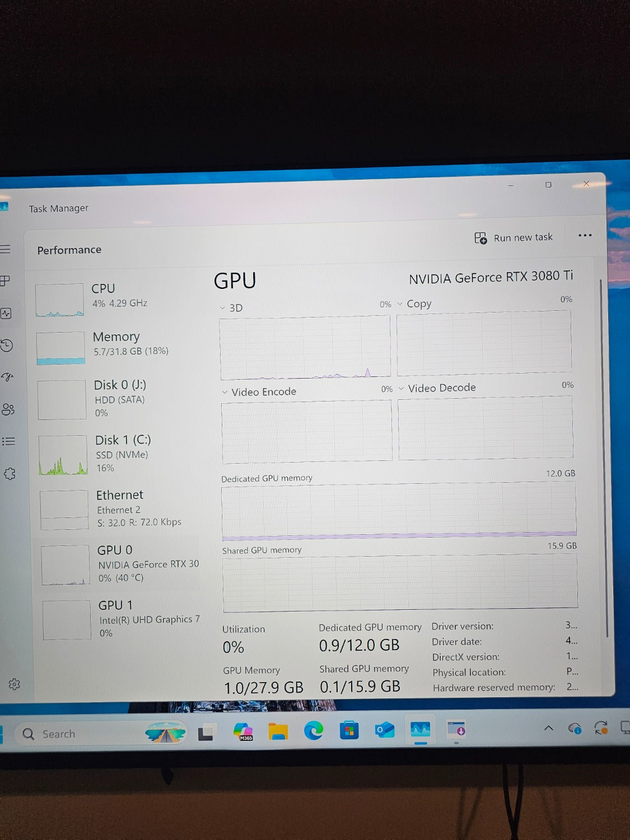This screenshot has height=840, width=630.
Task: Go to the Users page icon
Action: [8, 409]
